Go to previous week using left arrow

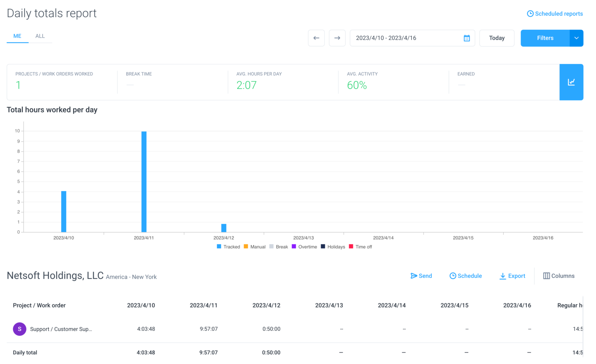coord(316,38)
